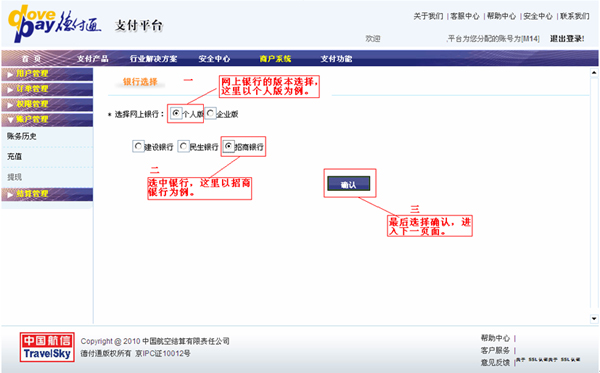Click 关于我们 top link

tap(428, 16)
